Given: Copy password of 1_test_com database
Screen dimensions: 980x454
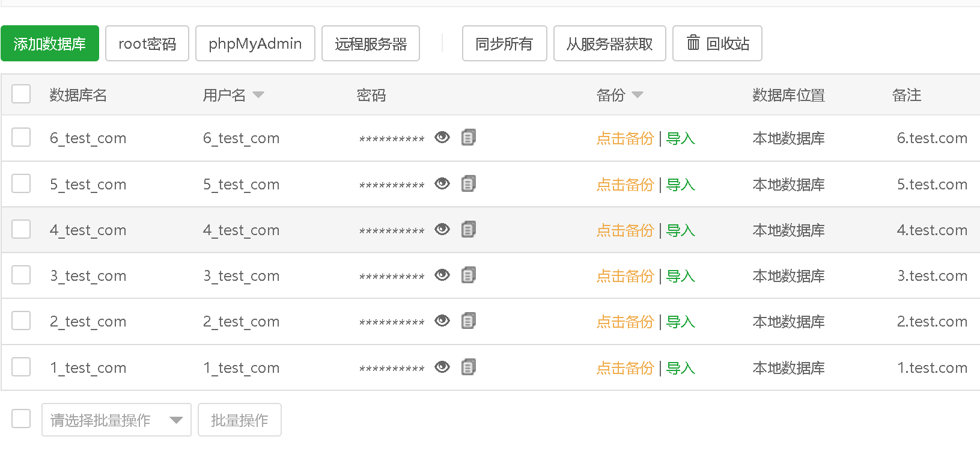Looking at the screenshot, I should (x=469, y=367).
